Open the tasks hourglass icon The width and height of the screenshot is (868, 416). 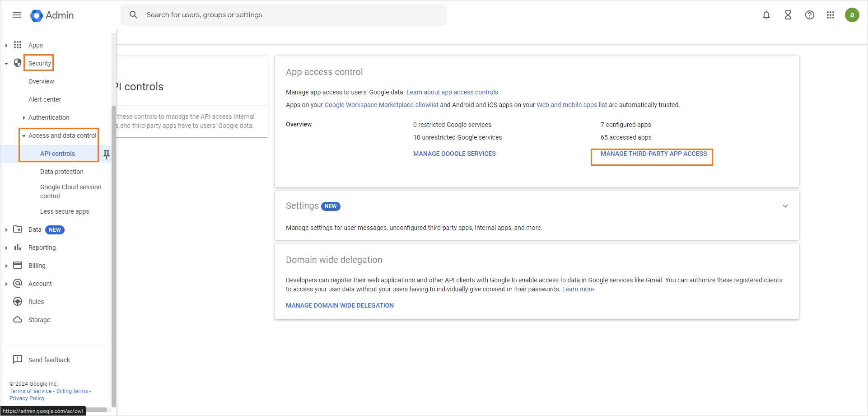click(788, 15)
